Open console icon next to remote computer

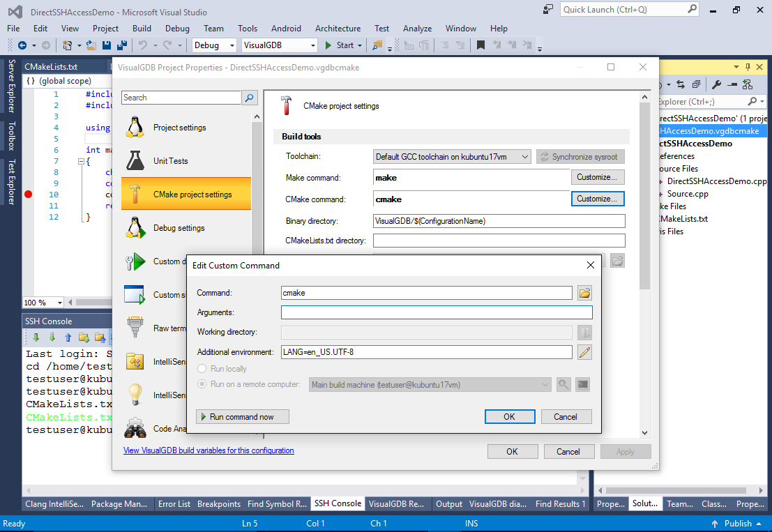(583, 385)
